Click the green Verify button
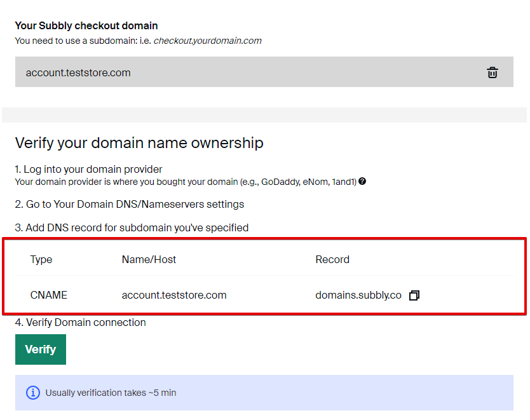 click(41, 349)
